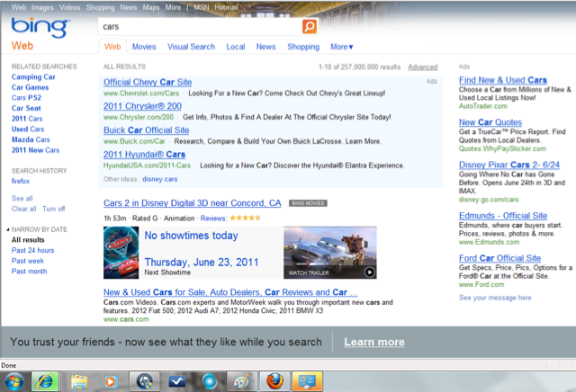
Task: Open Windows Explorer folder taskbar icon
Action: coord(79,382)
